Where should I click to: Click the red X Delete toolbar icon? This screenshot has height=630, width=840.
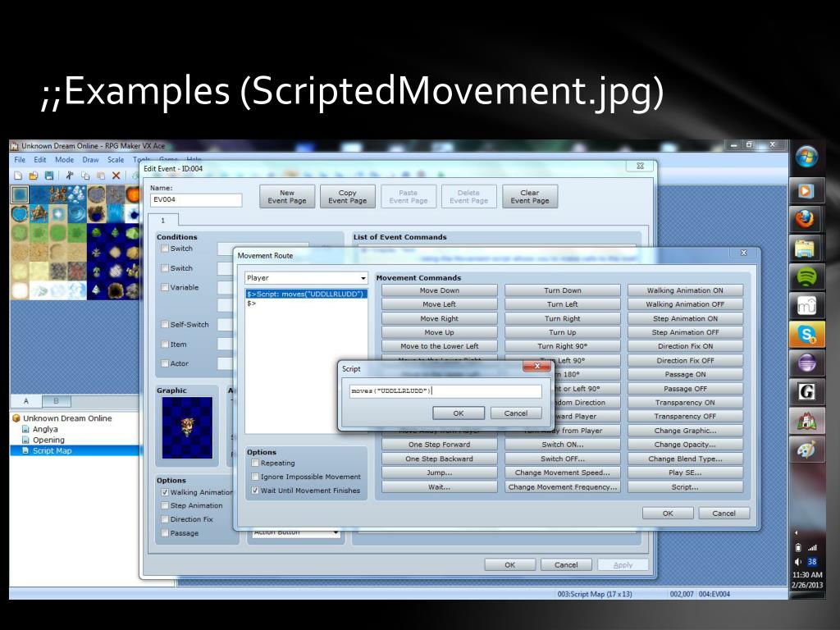pos(116,176)
